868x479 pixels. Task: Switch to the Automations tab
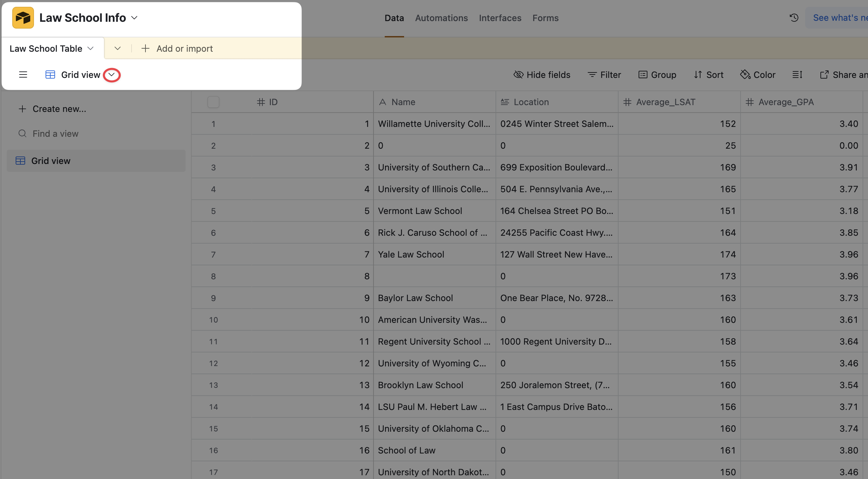point(441,18)
